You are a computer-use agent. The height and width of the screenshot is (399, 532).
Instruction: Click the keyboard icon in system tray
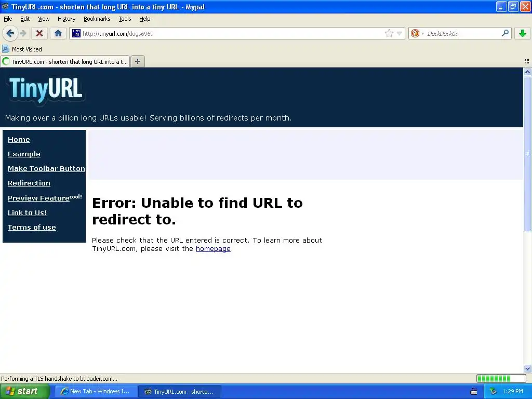click(474, 392)
